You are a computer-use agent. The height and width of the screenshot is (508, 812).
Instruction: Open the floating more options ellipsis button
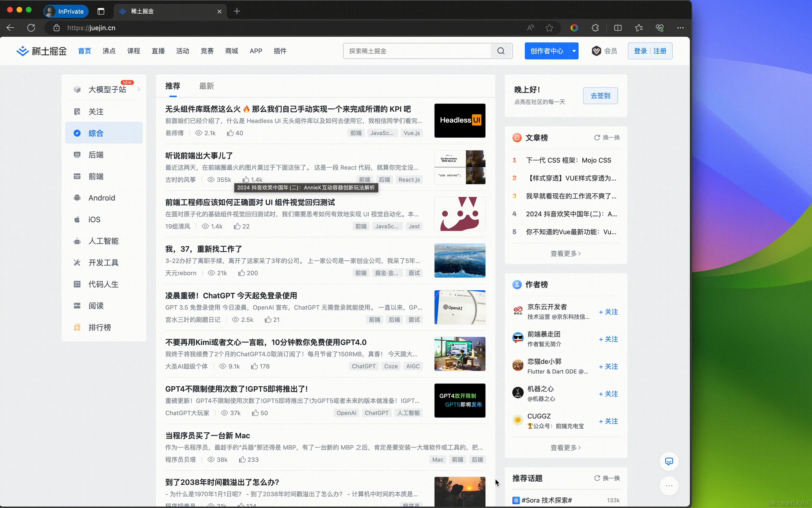(669, 486)
